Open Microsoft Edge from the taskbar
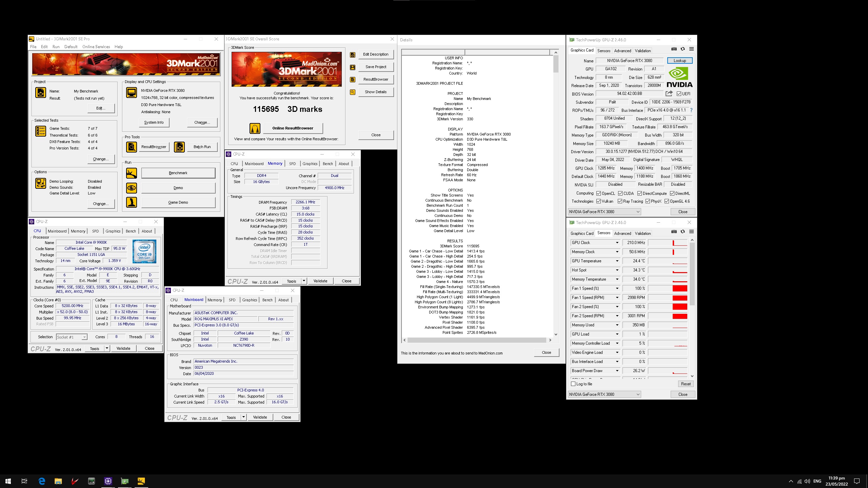The height and width of the screenshot is (488, 868). (42, 481)
